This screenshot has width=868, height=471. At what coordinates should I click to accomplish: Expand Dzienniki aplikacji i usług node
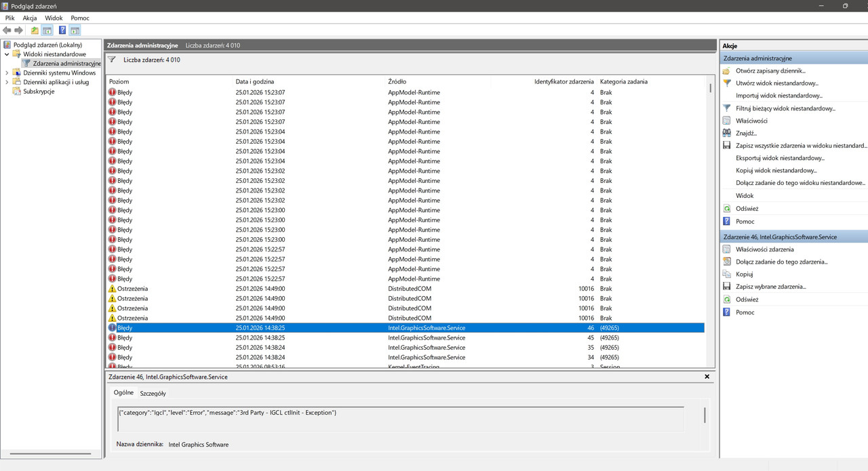pos(7,82)
